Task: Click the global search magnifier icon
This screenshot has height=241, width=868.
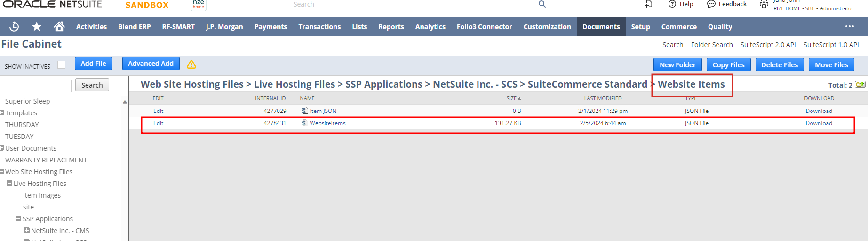Action: (542, 4)
